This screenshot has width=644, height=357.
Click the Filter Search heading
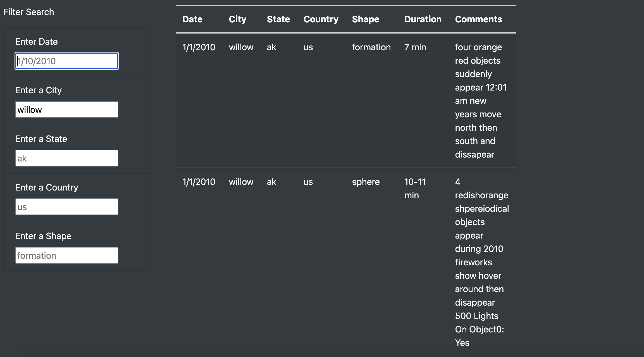tap(28, 12)
